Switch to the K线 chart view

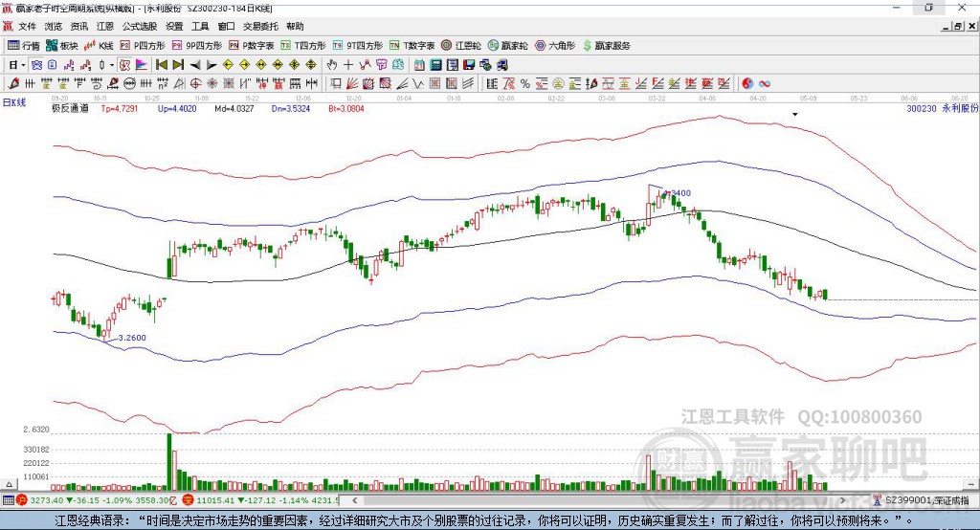pos(100,46)
